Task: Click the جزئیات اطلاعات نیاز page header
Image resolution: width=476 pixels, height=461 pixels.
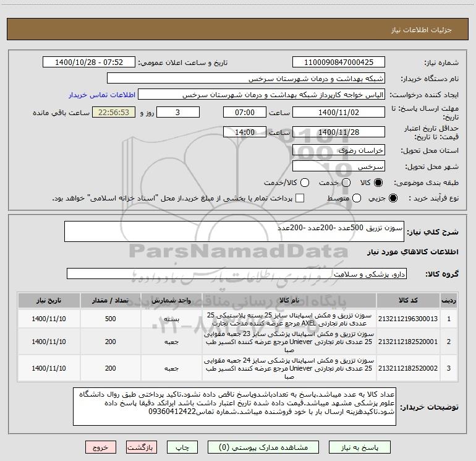Action: 422,30
